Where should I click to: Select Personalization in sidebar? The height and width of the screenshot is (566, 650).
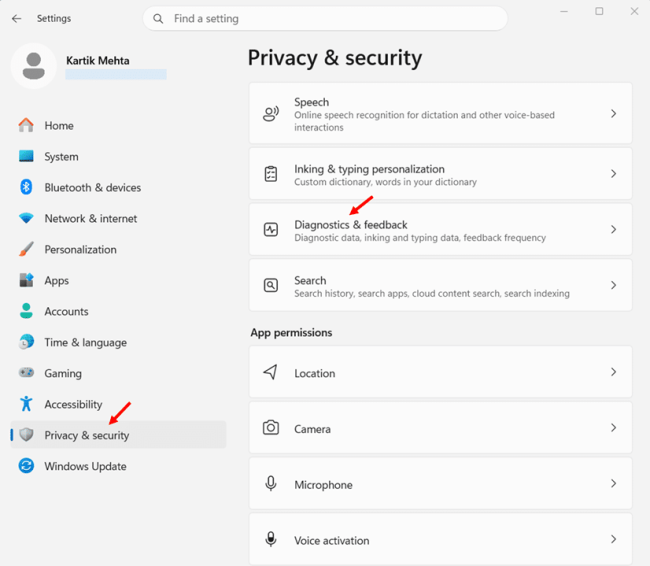tap(80, 250)
